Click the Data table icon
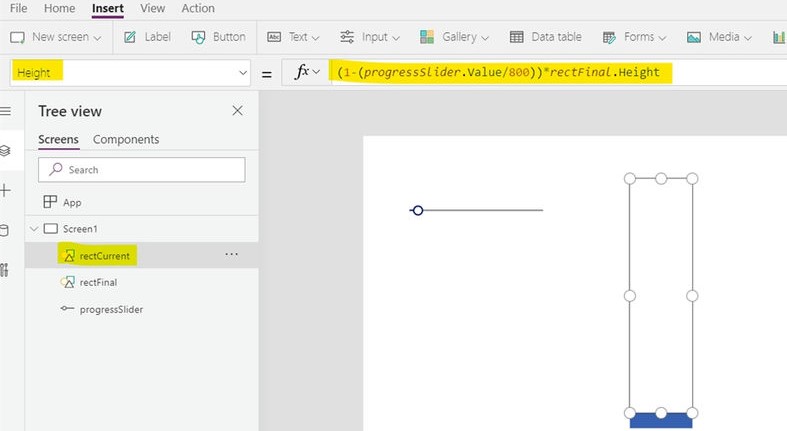787x431 pixels. pyautogui.click(x=516, y=37)
